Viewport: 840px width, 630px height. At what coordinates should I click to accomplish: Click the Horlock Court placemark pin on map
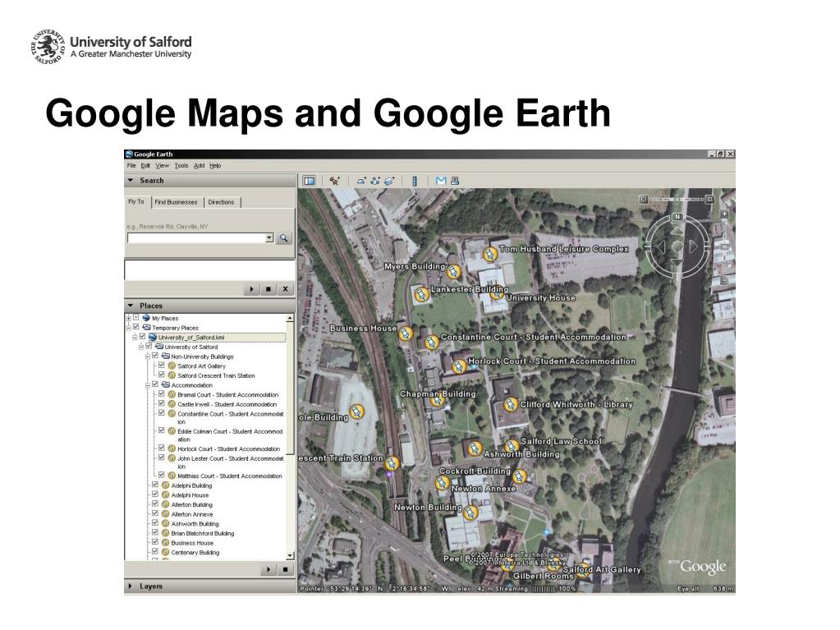pos(458,366)
